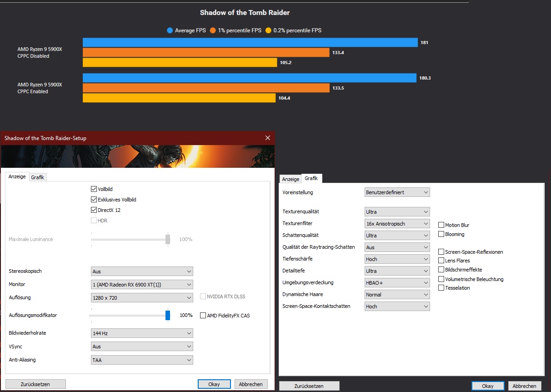This screenshot has height=392, width=551.
Task: Toggle the Average FPS legend dot
Action: pyautogui.click(x=170, y=30)
